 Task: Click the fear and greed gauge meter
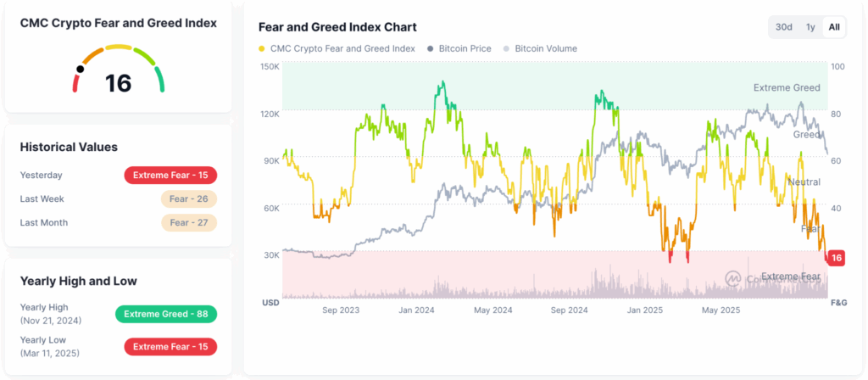coord(119,70)
